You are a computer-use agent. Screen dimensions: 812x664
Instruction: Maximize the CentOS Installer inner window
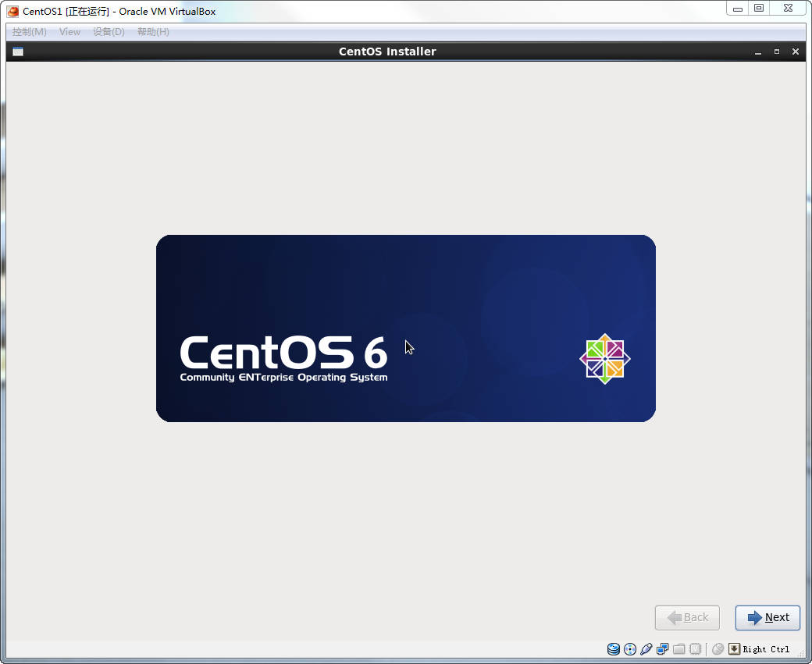(777, 51)
